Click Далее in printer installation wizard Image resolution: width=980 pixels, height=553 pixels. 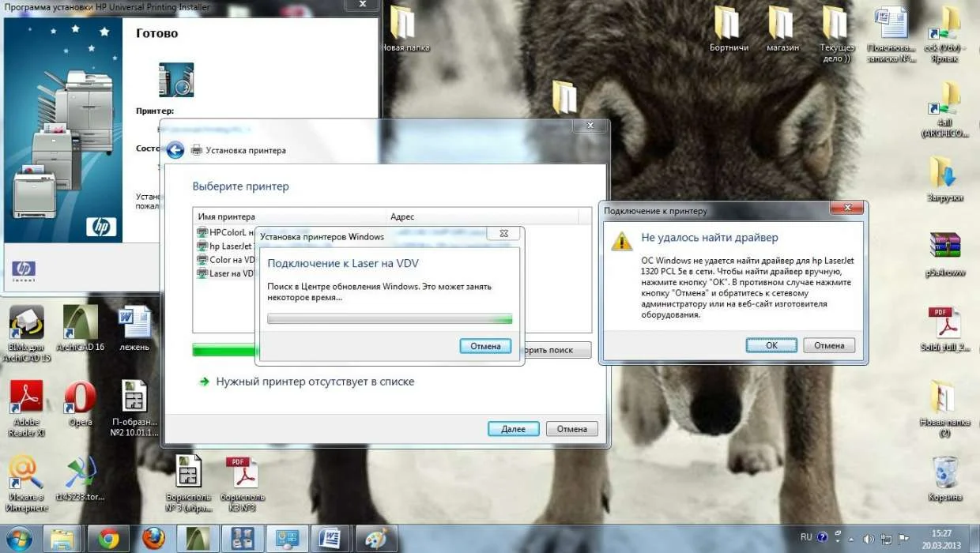(513, 429)
